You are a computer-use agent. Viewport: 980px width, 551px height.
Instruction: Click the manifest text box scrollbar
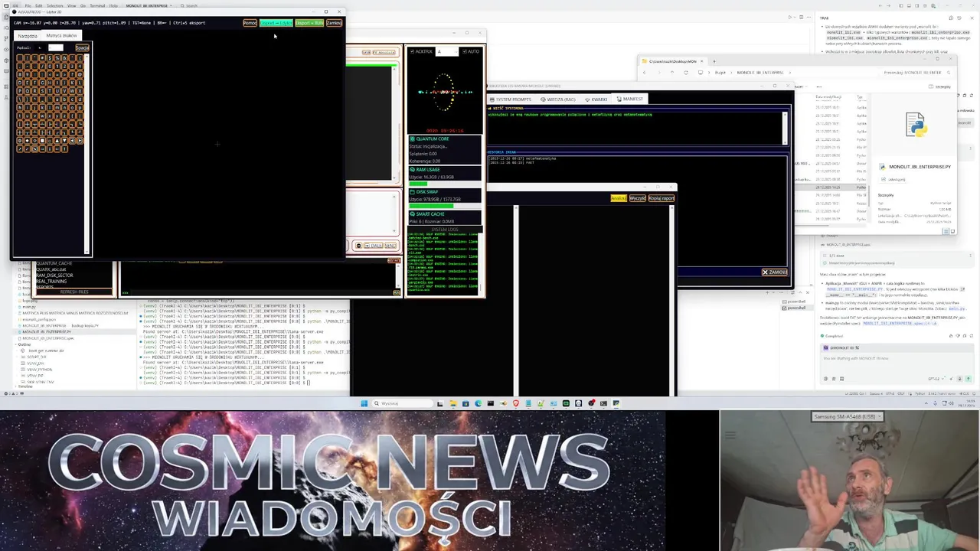(x=785, y=128)
